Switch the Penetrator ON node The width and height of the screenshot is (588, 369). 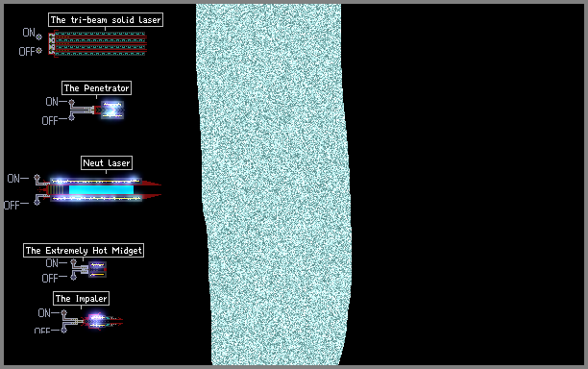72,102
